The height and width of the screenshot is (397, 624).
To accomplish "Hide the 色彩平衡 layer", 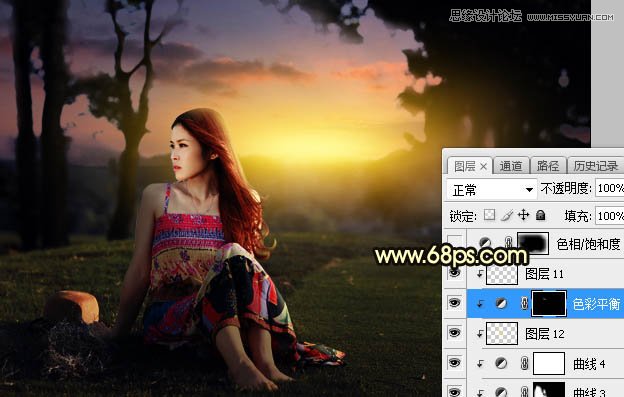I will click(454, 303).
